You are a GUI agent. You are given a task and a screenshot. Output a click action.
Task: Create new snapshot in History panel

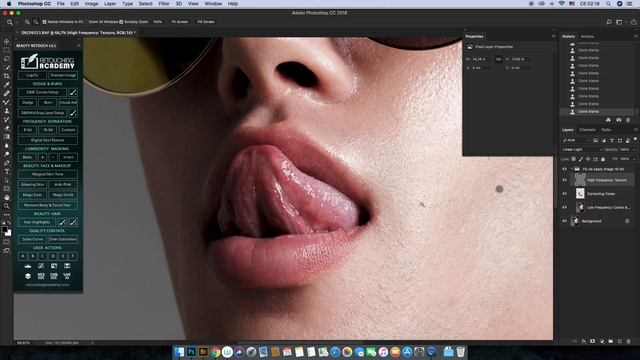[618, 120]
